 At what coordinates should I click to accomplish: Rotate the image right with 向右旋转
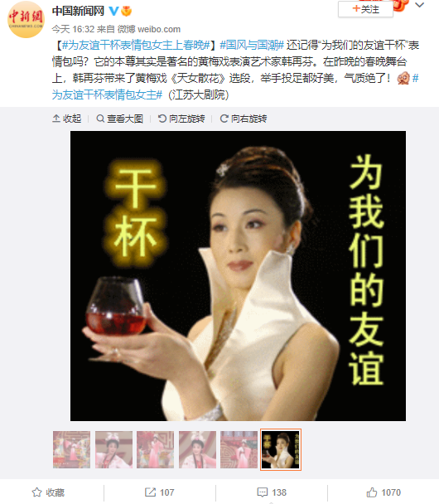(x=244, y=119)
